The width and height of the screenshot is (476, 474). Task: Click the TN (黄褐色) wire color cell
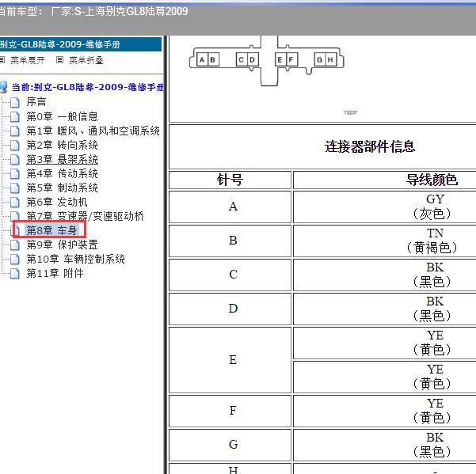(x=385, y=241)
